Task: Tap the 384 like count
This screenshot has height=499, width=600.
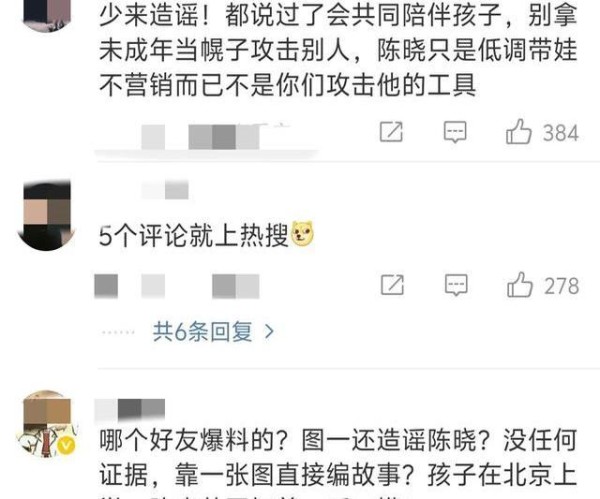Action: pos(561,133)
